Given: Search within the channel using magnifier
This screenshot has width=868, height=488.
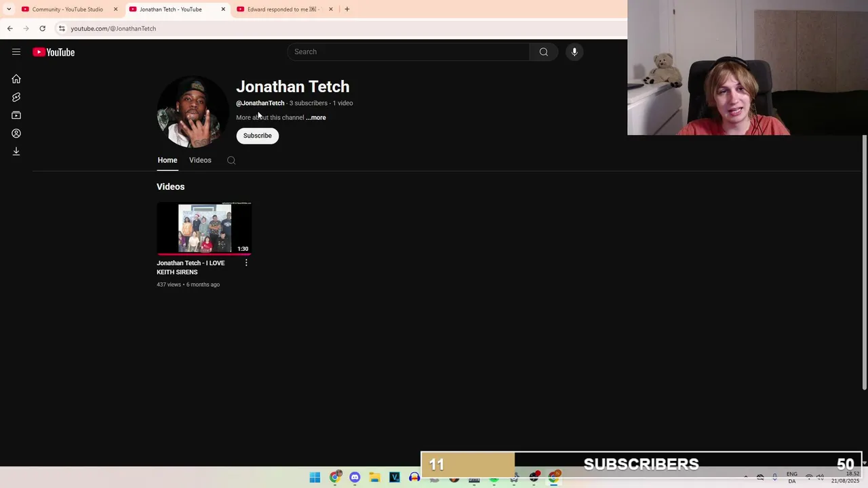Looking at the screenshot, I should tap(231, 161).
